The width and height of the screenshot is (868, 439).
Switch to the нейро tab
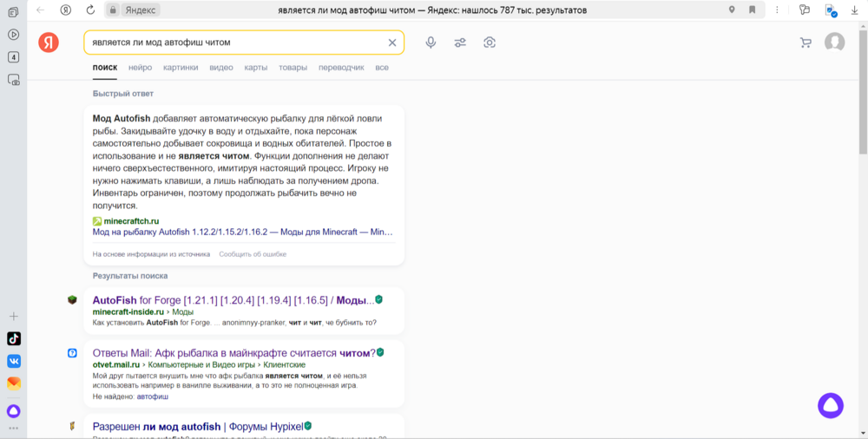(x=140, y=68)
